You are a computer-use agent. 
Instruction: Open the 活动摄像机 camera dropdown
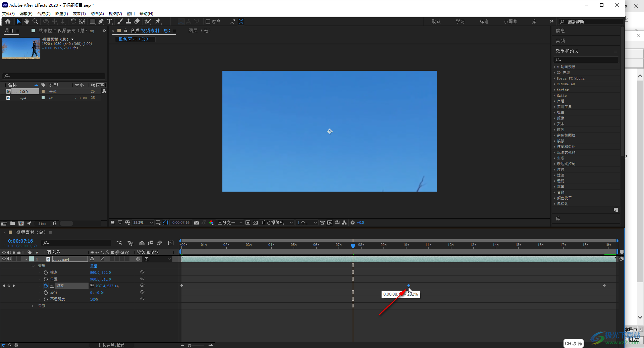click(277, 223)
